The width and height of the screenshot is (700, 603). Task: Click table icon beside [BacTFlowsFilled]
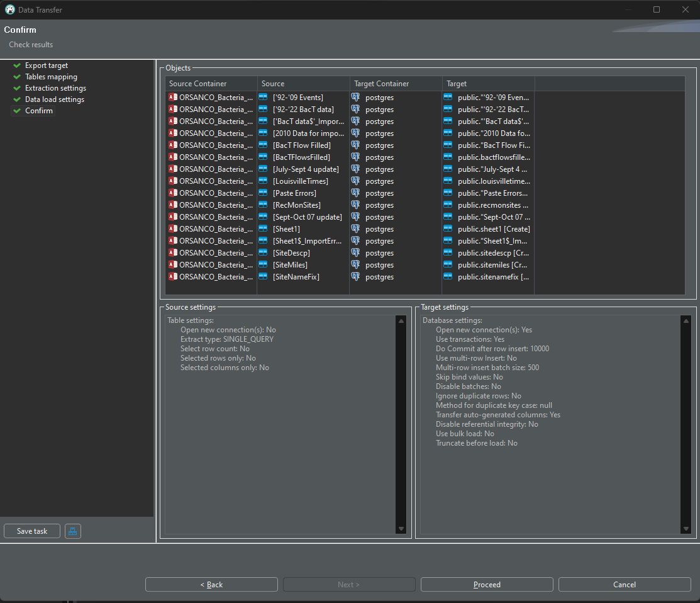tap(263, 157)
